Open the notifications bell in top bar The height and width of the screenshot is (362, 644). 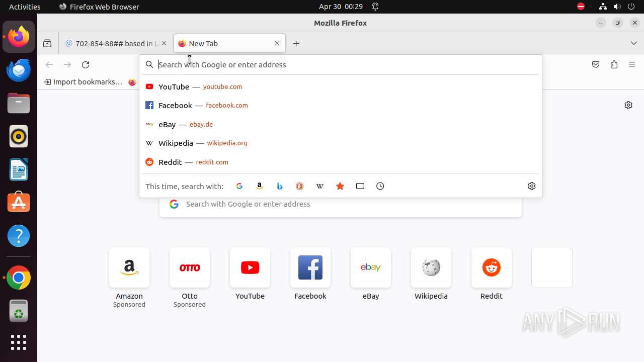tap(375, 7)
